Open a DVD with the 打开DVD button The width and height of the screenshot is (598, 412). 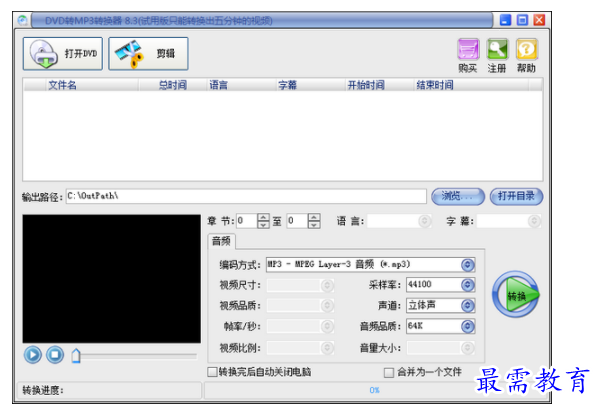click(x=63, y=54)
